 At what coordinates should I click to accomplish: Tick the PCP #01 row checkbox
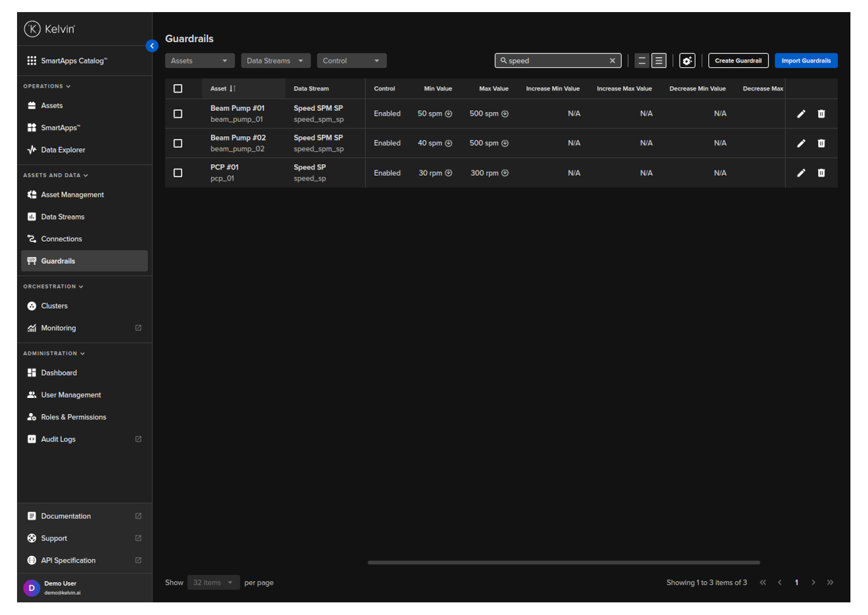point(178,173)
